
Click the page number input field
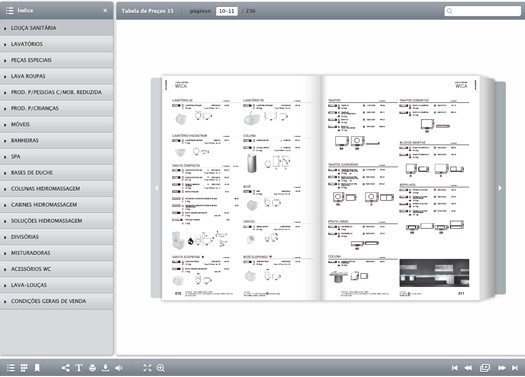227,11
